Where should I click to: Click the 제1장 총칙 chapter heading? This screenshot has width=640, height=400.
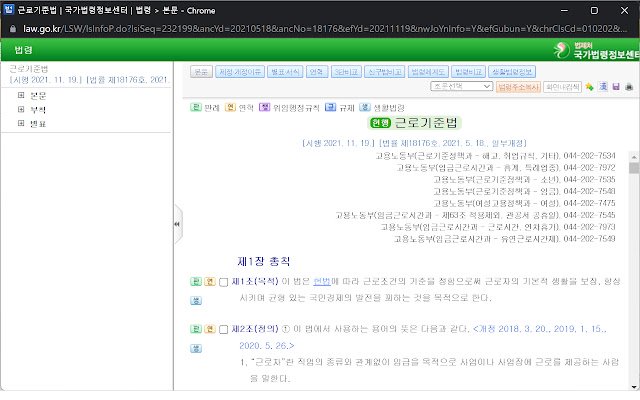(x=264, y=261)
